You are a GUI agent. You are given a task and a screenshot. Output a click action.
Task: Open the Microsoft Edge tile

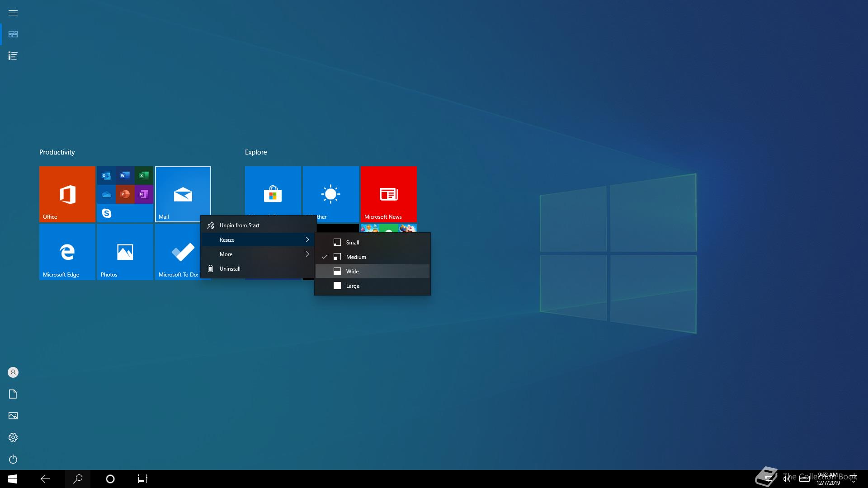tap(67, 252)
